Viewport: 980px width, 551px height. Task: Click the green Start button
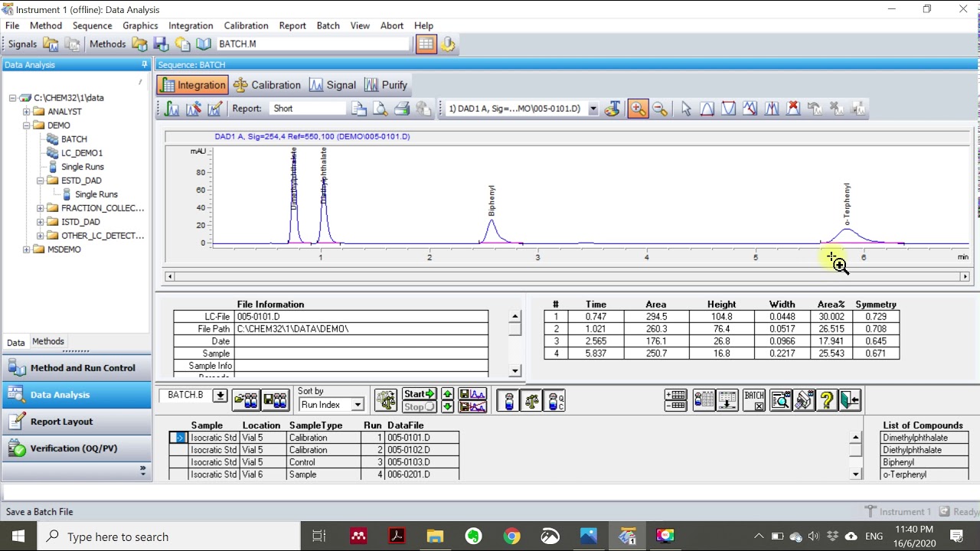coord(420,394)
